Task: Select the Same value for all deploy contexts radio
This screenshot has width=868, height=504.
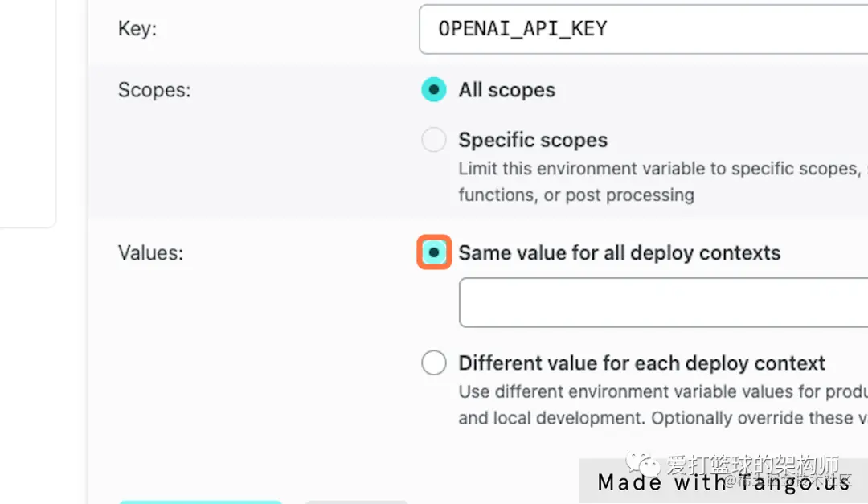Action: click(434, 252)
